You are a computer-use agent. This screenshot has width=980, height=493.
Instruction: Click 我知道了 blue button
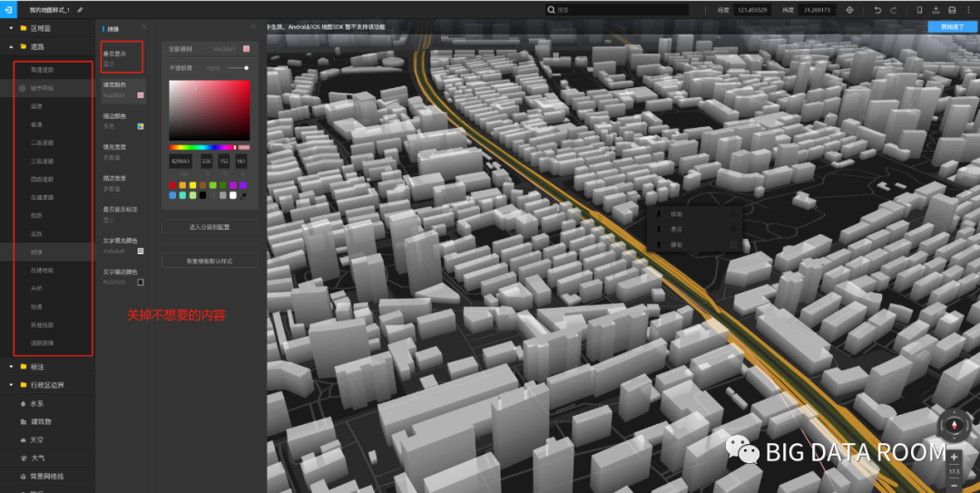tap(953, 27)
